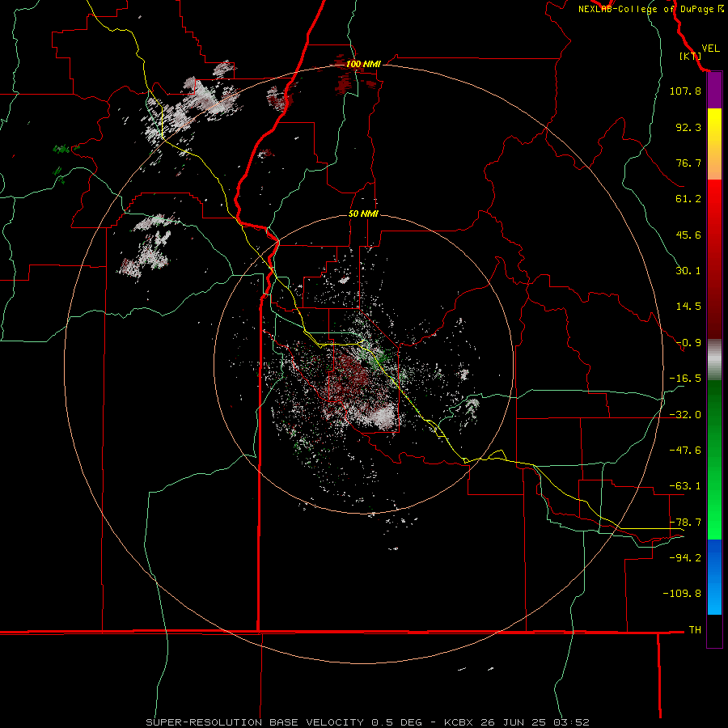Screen dimensions: 728x728
Task: Click the KCBX station identifier in the caption
Action: (x=459, y=722)
